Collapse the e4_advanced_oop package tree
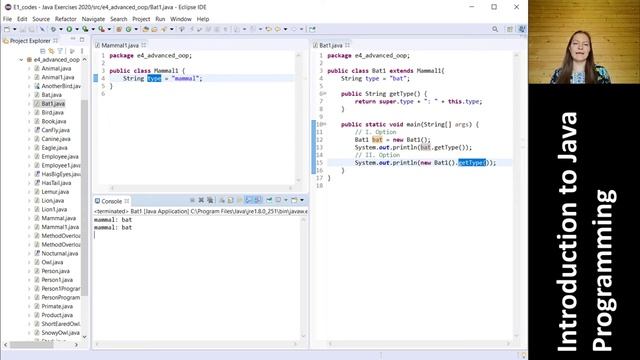640x360 pixels. tap(21, 60)
